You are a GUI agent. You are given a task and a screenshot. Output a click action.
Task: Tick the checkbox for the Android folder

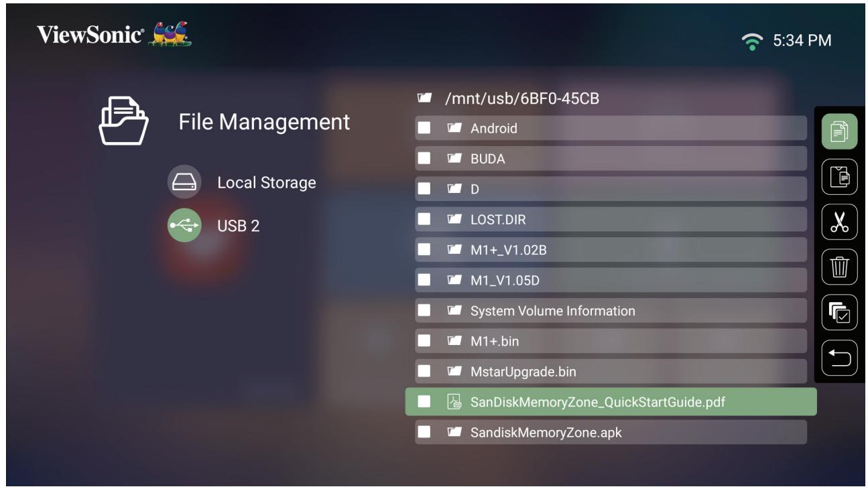[424, 129]
